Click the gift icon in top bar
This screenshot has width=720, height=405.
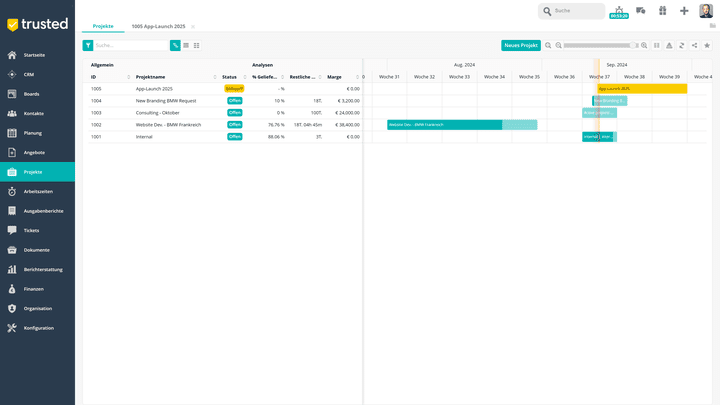662,10
